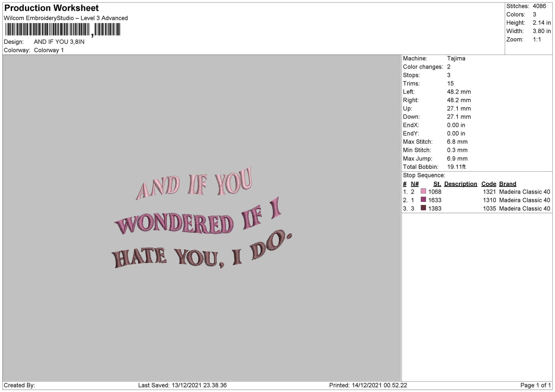The height and width of the screenshot is (392, 555).
Task: Click the 'Stop Sequence:' heading
Action: click(x=424, y=175)
